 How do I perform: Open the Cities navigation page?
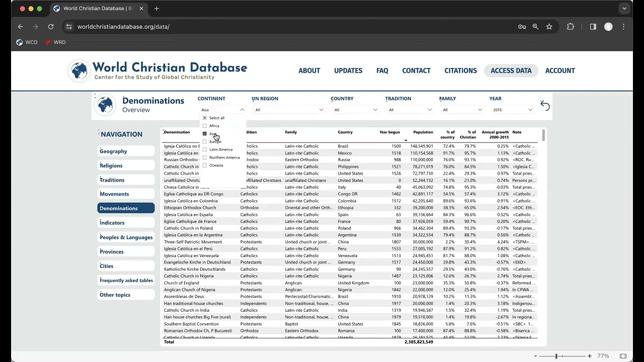click(126, 266)
